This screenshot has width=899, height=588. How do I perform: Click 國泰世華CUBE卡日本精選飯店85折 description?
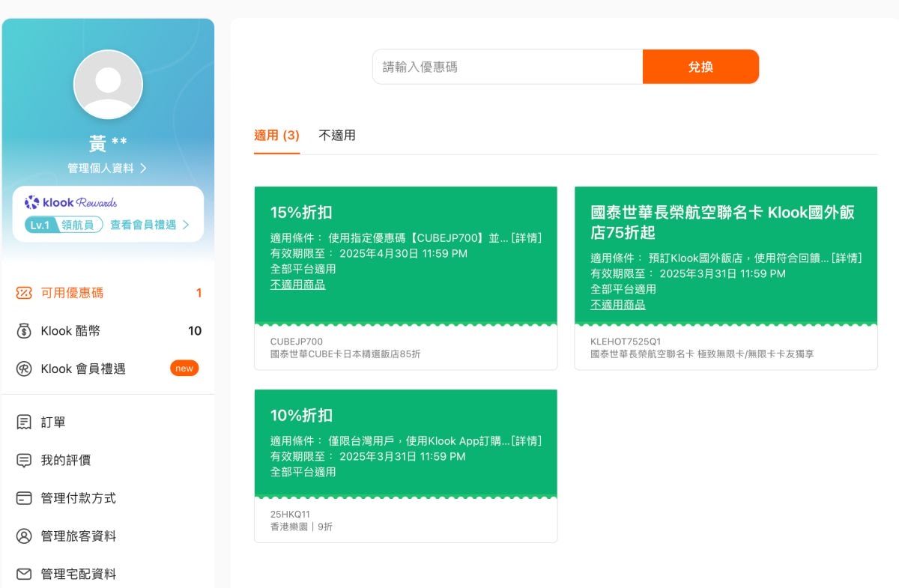click(x=345, y=354)
